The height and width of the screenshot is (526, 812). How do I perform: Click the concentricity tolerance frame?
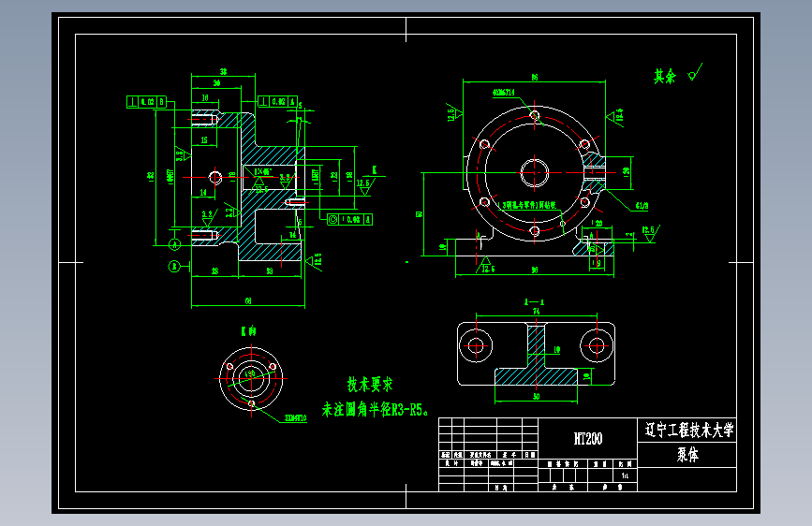(x=349, y=220)
